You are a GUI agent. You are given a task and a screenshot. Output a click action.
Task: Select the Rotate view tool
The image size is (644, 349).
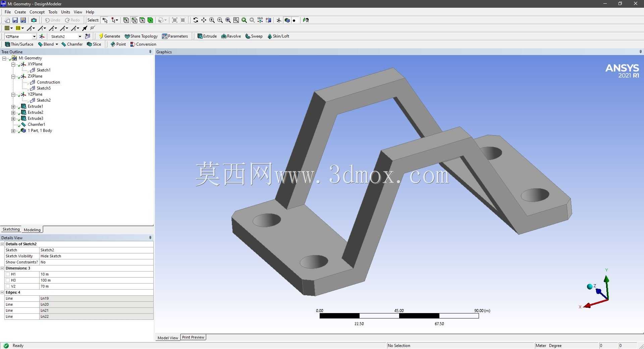pos(196,20)
